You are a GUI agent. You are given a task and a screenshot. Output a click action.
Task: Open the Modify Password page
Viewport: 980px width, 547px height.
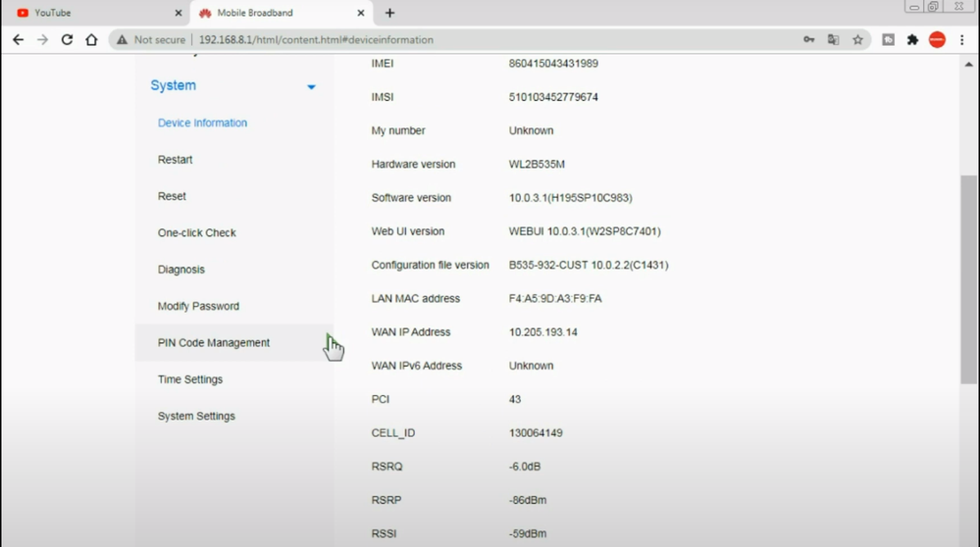click(198, 306)
